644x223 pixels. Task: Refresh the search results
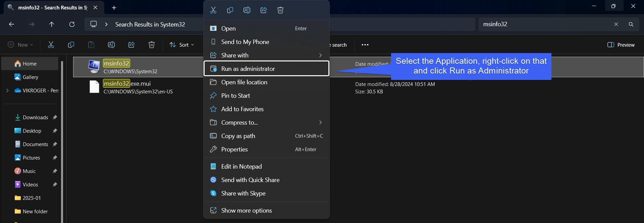click(72, 24)
